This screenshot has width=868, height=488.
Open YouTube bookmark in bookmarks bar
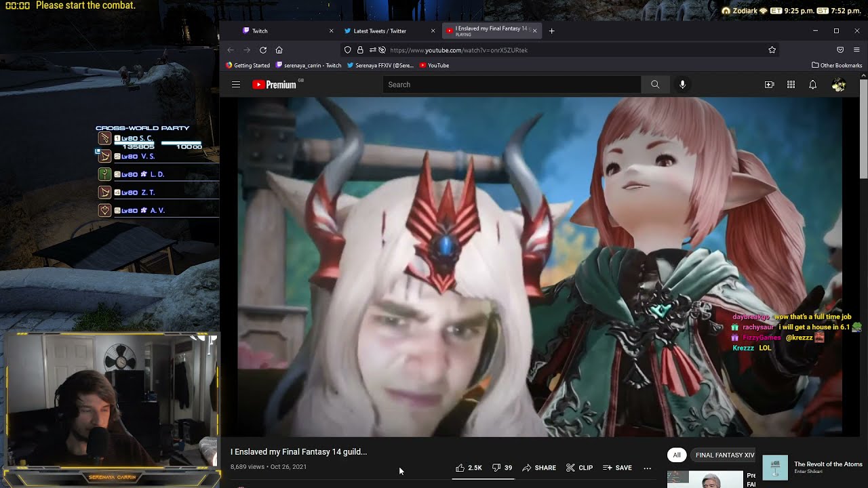(x=434, y=66)
